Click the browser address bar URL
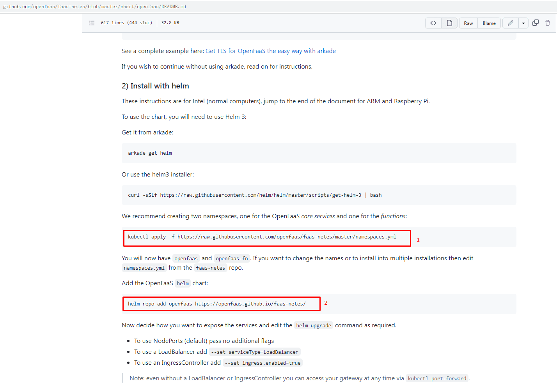 pyautogui.click(x=95, y=7)
